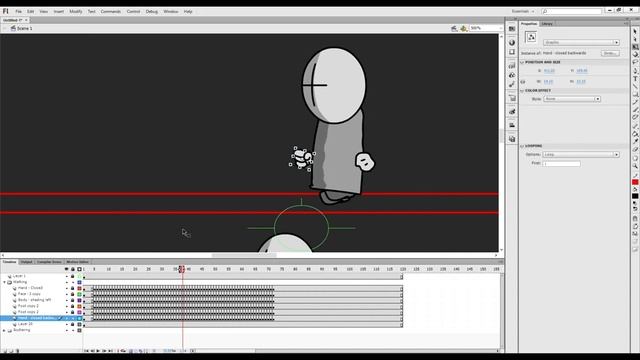Select the Subselection tool
640x360 pixels.
635,39
